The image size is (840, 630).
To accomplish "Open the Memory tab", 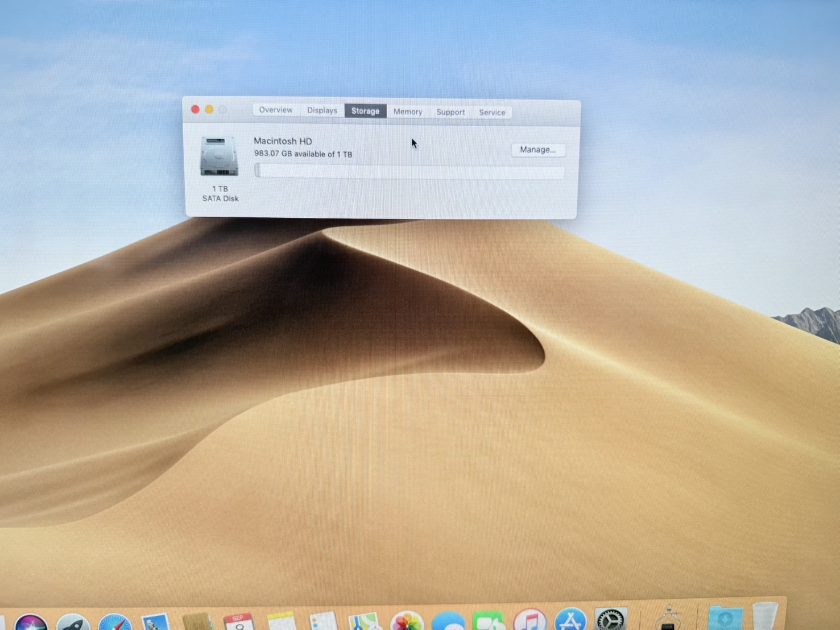I will (407, 111).
